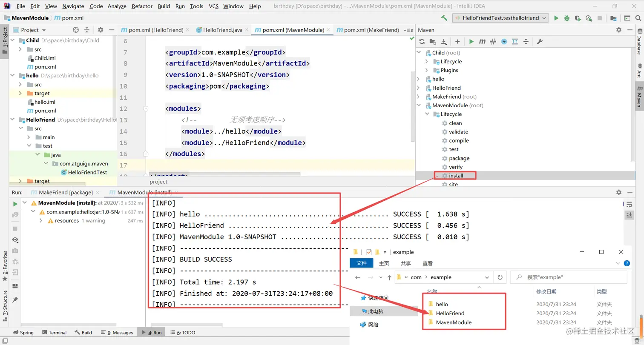Select the MakeFriend [package] Run tab
644x345 pixels.
(x=66, y=192)
